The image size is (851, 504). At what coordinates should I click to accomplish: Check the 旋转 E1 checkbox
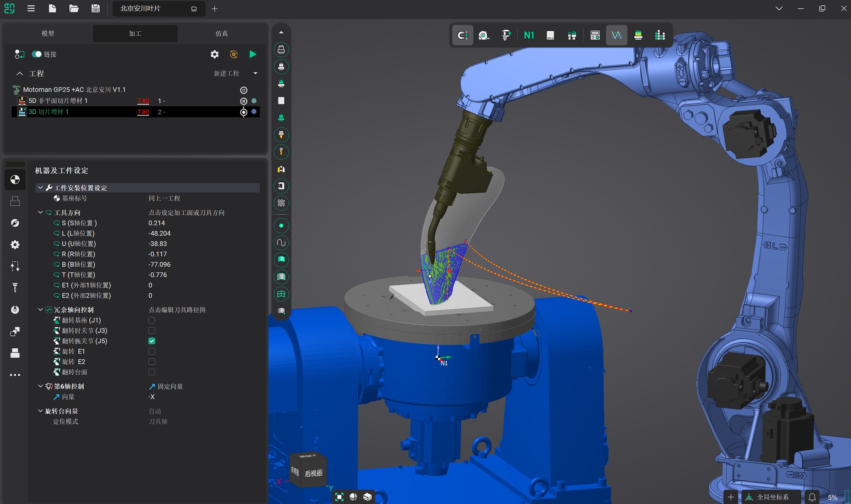152,352
